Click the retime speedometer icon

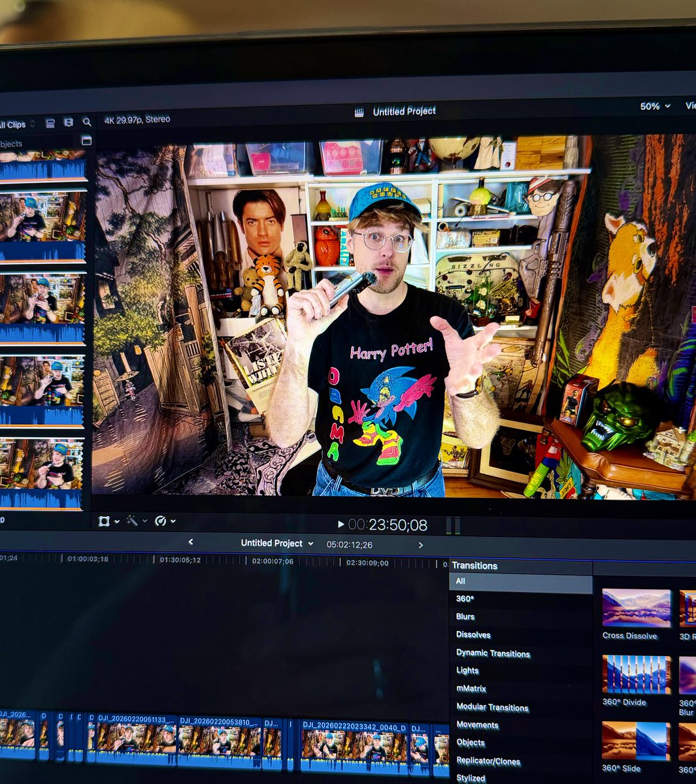coord(161,521)
